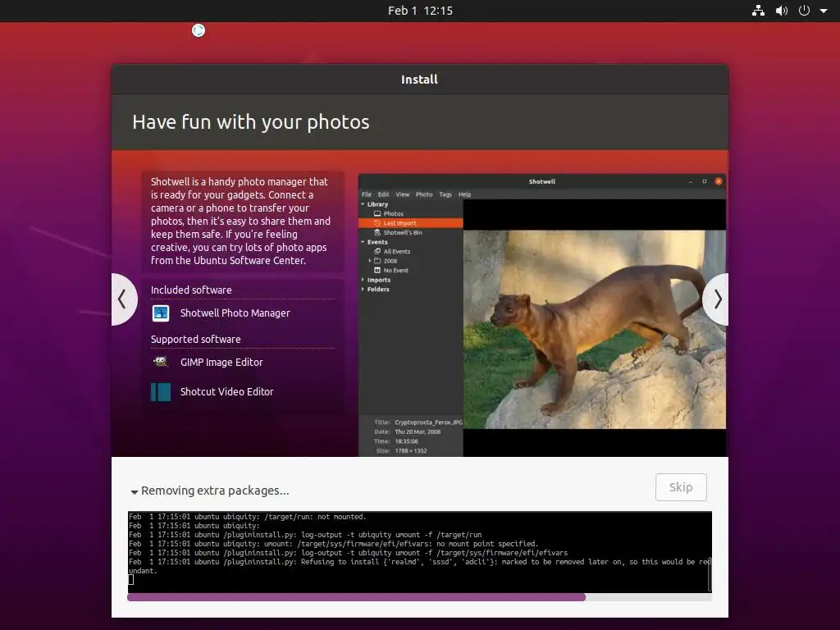840x630 pixels.
Task: Expand Folders in Shotwell sidebar
Action: [x=363, y=290]
